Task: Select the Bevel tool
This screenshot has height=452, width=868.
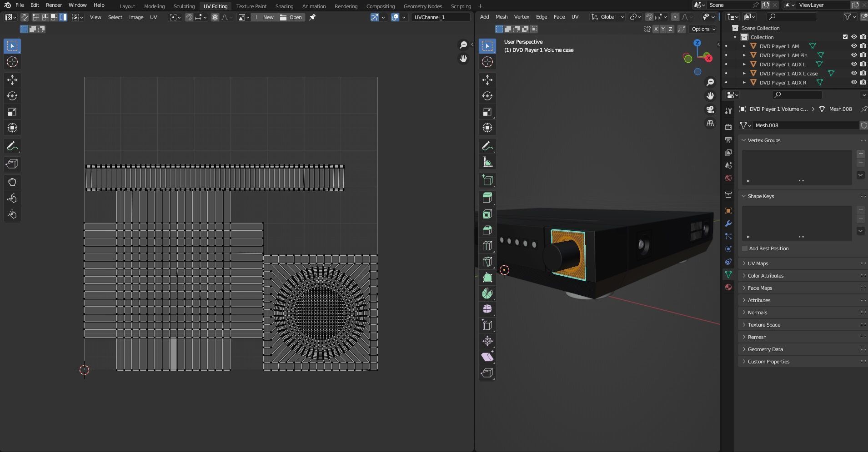Action: click(x=487, y=230)
